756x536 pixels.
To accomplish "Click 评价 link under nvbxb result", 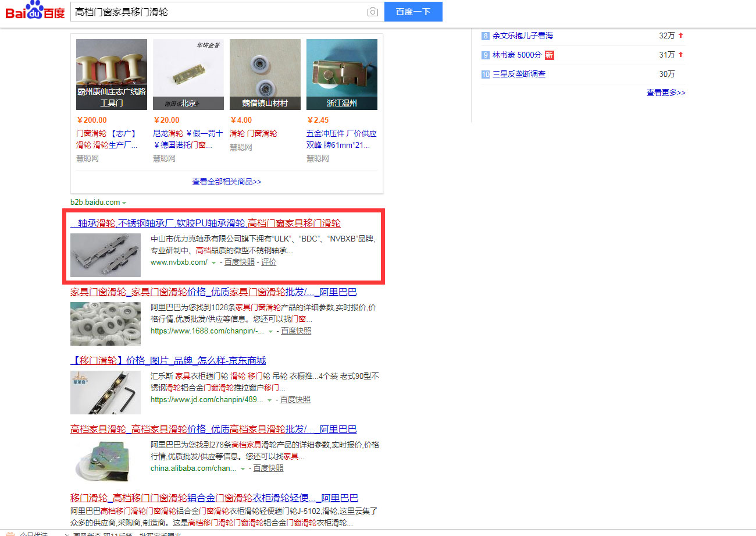I will 269,262.
